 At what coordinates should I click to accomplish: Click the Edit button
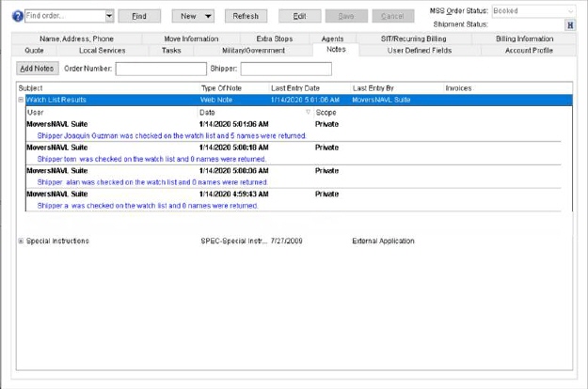coord(299,16)
